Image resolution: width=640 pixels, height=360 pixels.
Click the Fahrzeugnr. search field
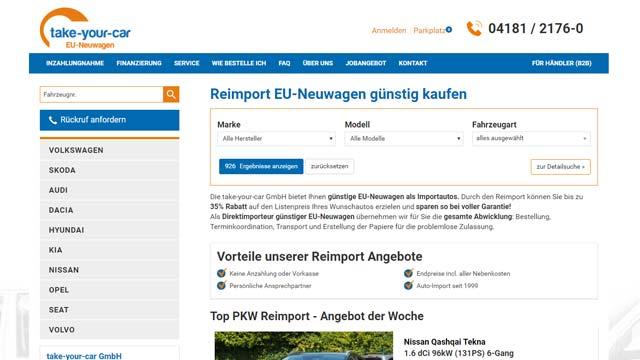point(102,95)
